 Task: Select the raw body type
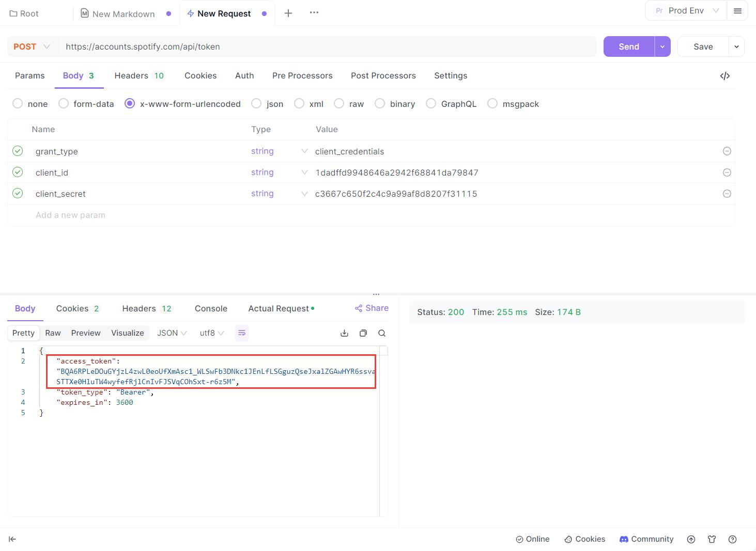pyautogui.click(x=339, y=104)
